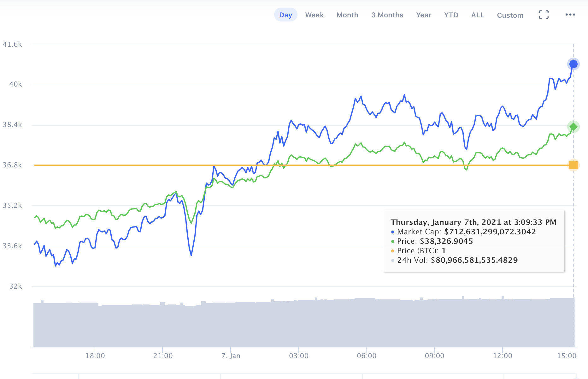The height and width of the screenshot is (379, 588).
Task: Click the yellow square Price (BTC) marker
Action: tap(573, 165)
